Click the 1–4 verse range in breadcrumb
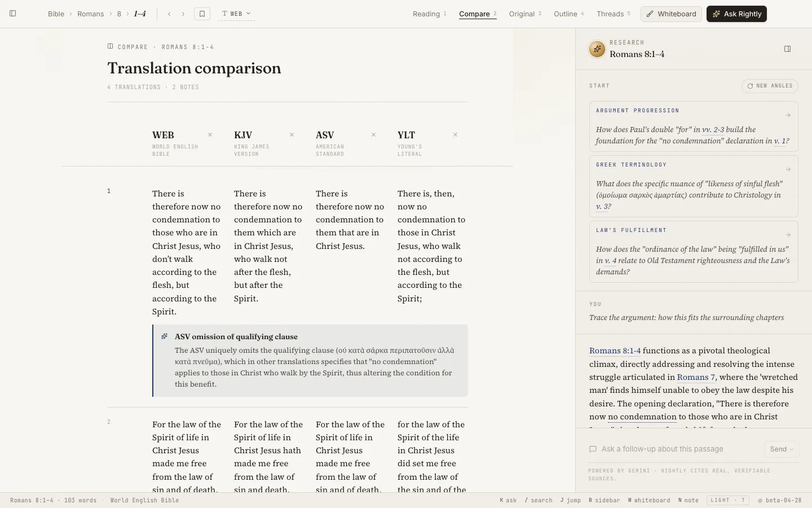The width and height of the screenshot is (812, 508). pos(140,14)
